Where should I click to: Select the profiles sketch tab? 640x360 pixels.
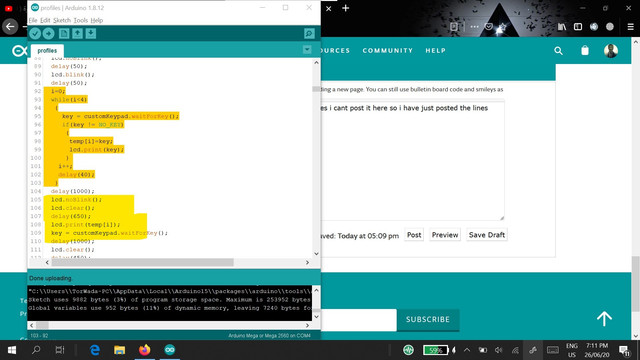[47, 51]
